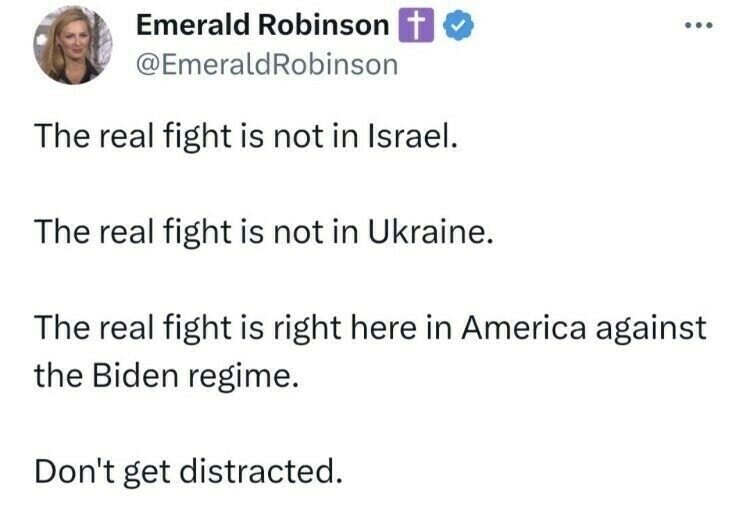750x519 pixels.
Task: Open Emerald Robinson's profile avatar photo
Action: 73,45
